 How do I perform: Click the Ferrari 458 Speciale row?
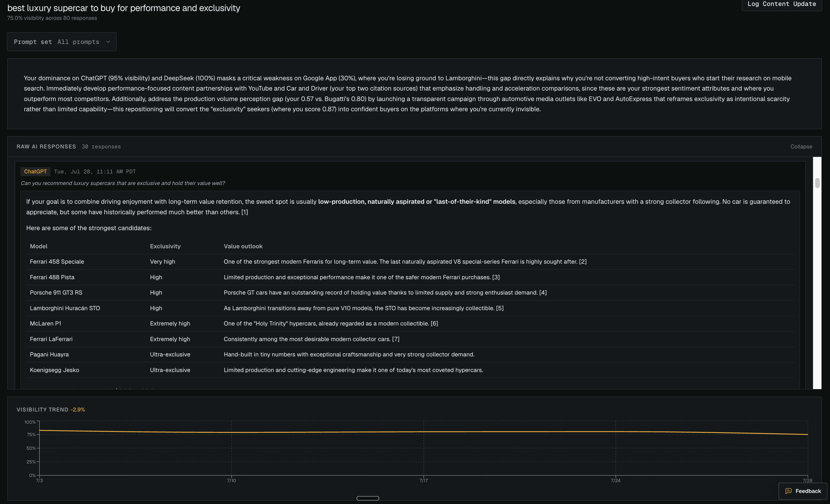click(x=410, y=262)
